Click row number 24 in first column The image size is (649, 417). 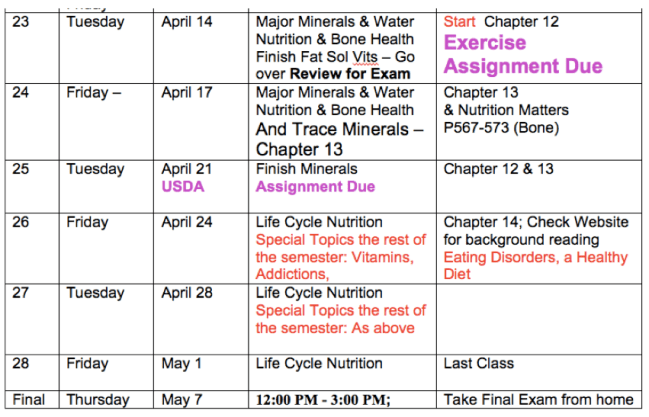tap(22, 92)
